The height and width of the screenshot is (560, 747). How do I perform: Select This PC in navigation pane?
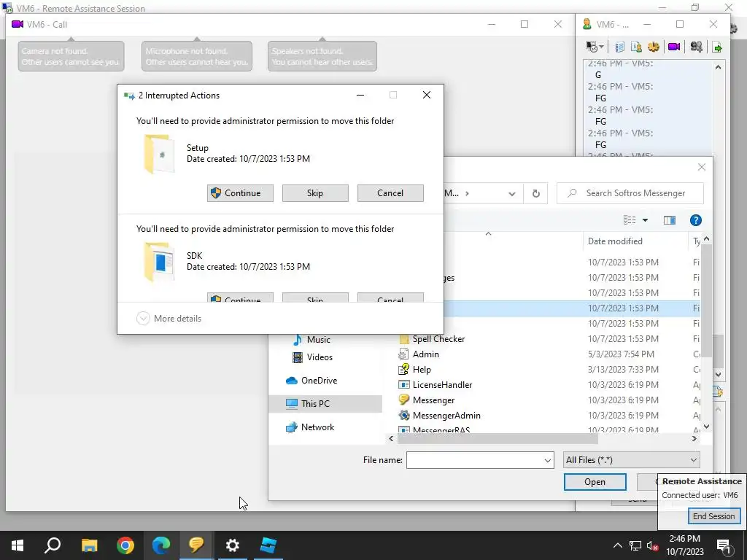click(x=325, y=404)
